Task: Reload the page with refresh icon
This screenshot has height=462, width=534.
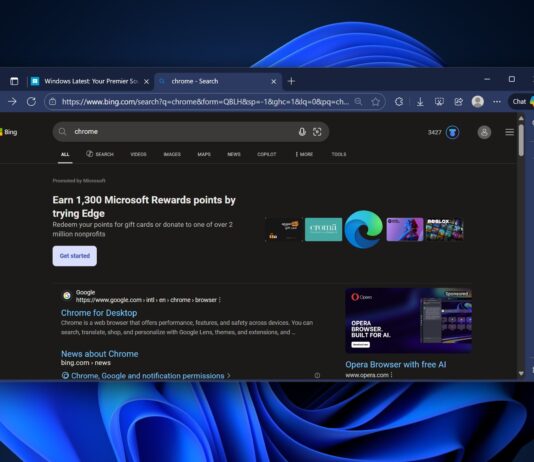Action: [x=31, y=101]
